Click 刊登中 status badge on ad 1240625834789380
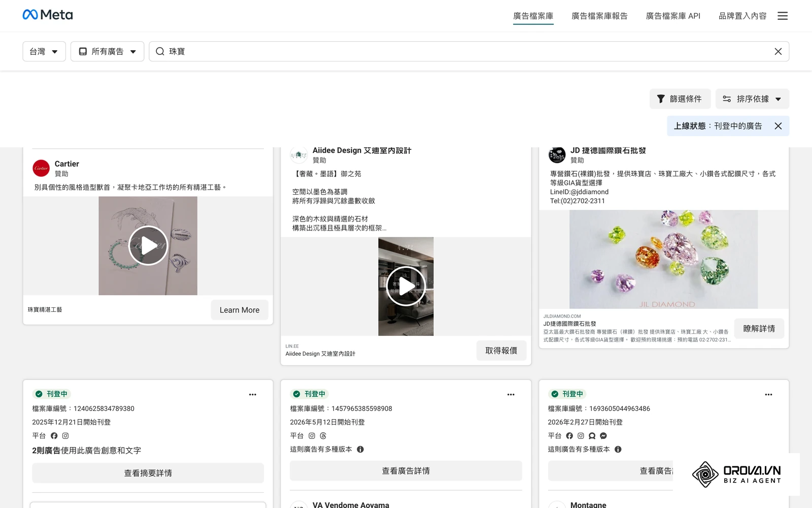812x508 pixels. [x=52, y=394]
